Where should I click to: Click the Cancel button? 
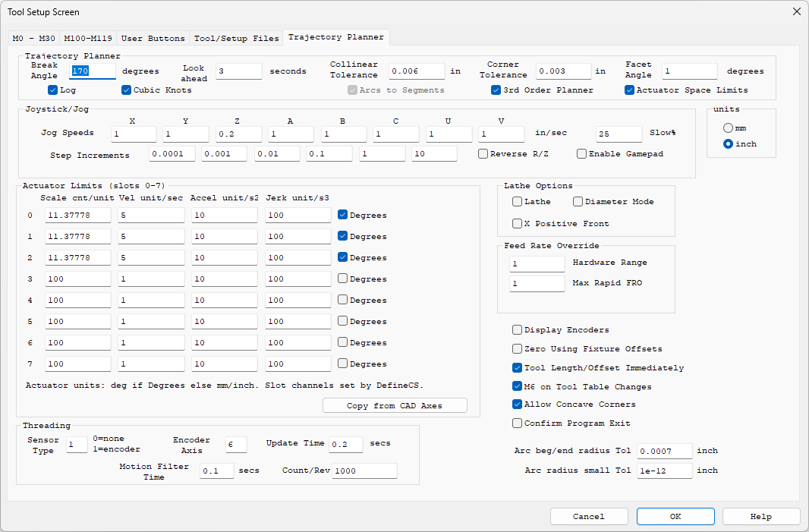(x=589, y=517)
